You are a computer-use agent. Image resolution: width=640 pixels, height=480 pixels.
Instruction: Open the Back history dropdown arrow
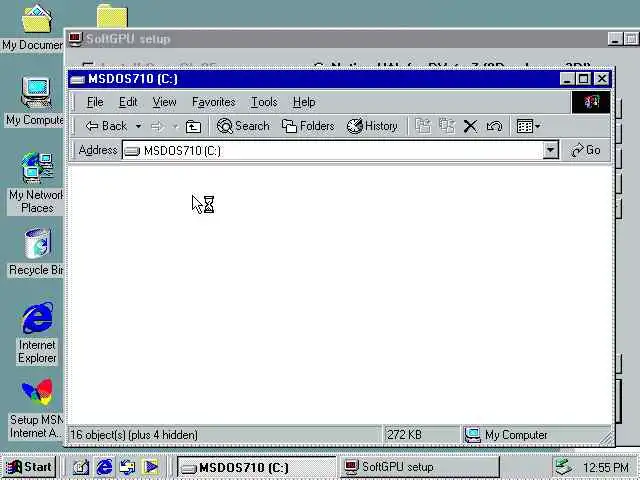click(139, 126)
